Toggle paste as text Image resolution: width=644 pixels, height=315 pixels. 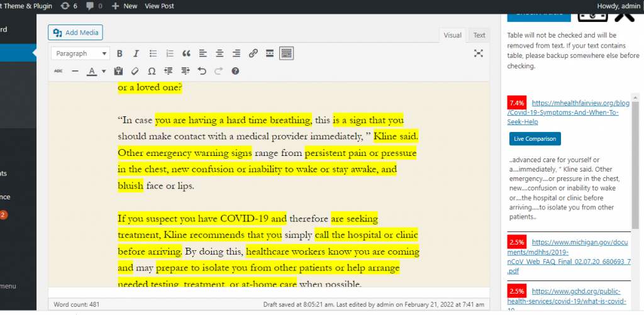coord(118,71)
